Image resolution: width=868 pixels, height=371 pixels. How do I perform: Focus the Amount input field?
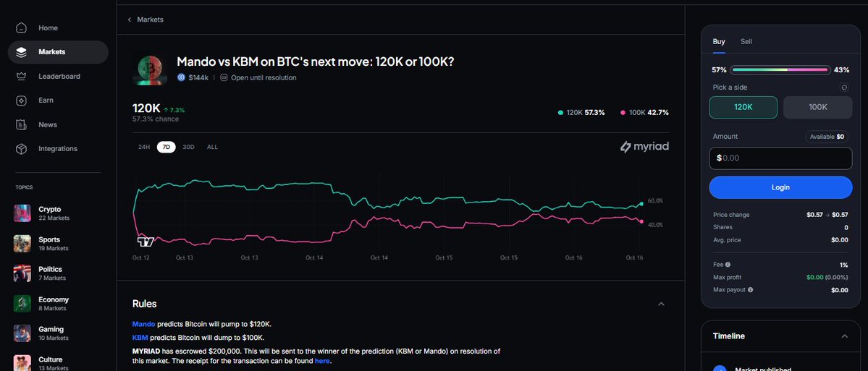click(780, 158)
